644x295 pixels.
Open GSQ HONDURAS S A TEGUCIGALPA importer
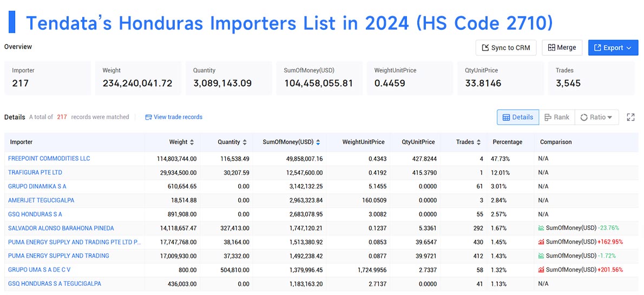pyautogui.click(x=55, y=284)
